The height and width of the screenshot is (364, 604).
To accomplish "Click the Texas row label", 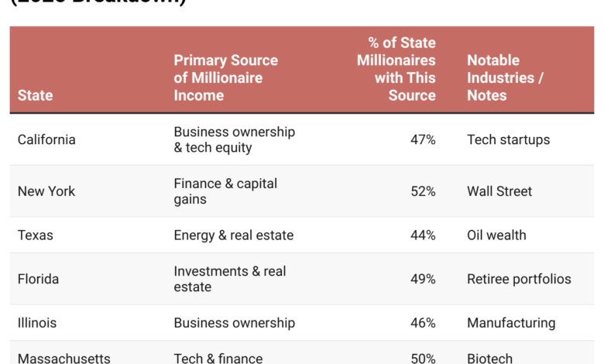I will [36, 235].
